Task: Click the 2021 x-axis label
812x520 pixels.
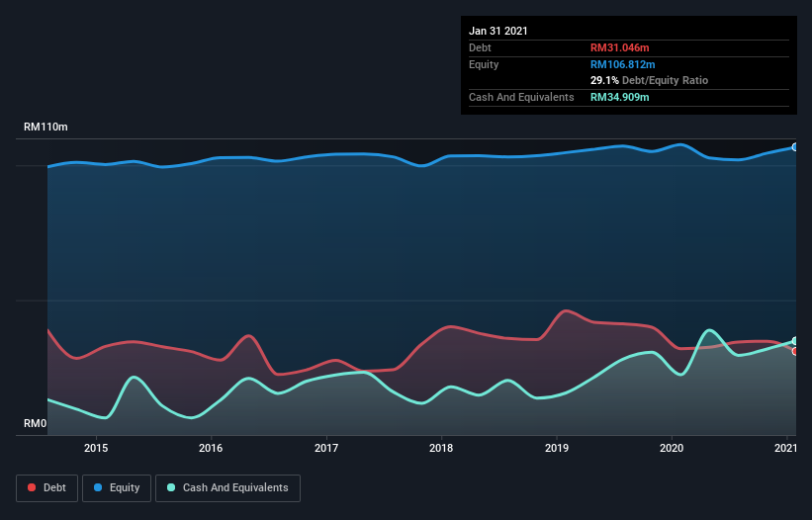Action: [x=785, y=448]
